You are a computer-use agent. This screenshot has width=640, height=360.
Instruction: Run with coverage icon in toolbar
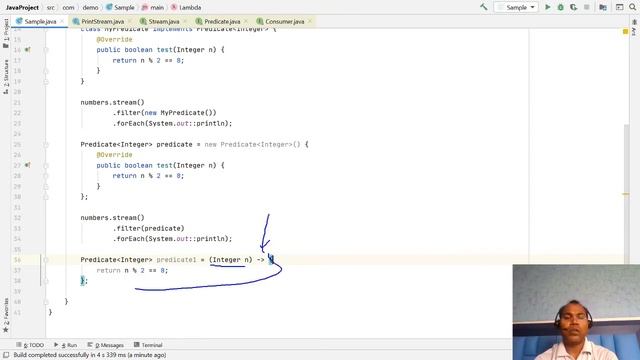click(573, 7)
